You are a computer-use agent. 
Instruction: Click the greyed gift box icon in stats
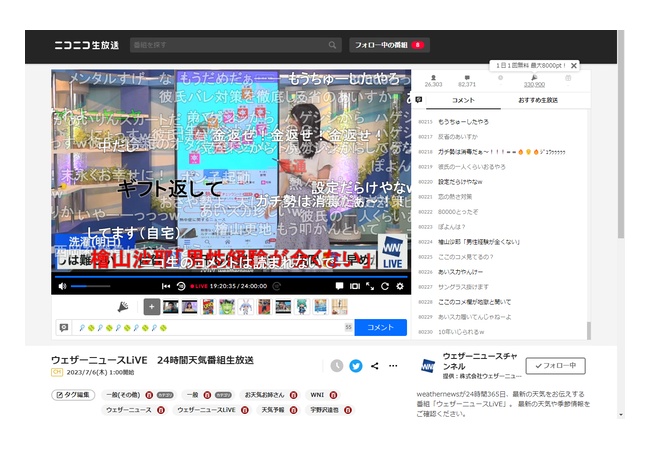(x=568, y=77)
